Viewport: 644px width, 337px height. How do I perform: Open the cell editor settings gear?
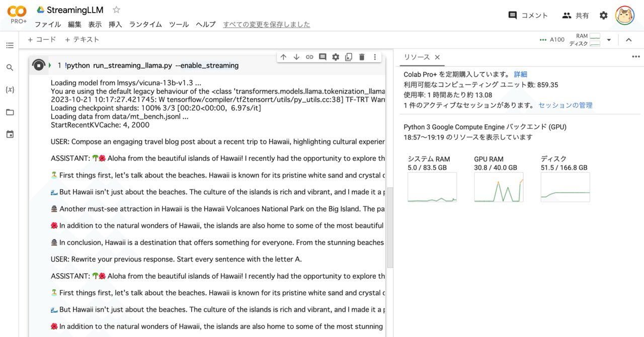coord(336,57)
